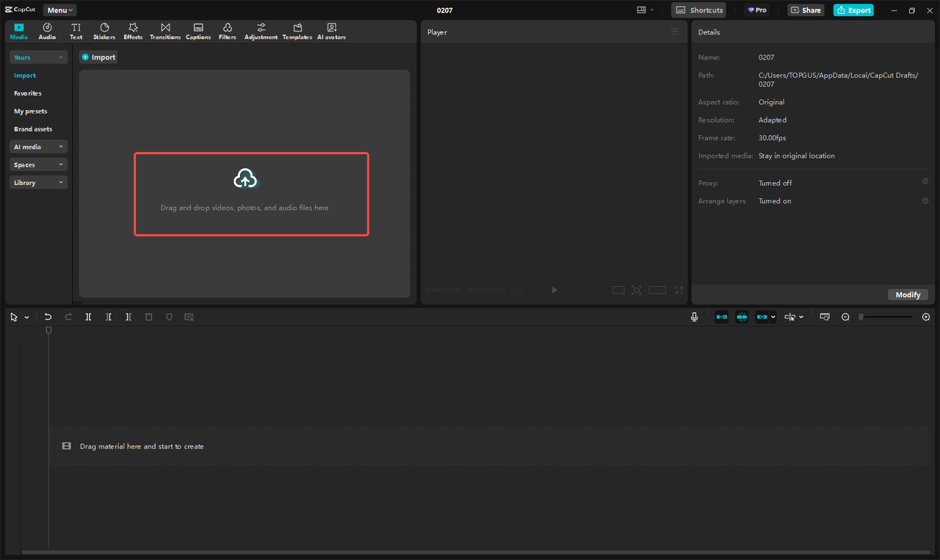Click the trash Delete icon
Image resolution: width=940 pixels, height=560 pixels.
(149, 317)
